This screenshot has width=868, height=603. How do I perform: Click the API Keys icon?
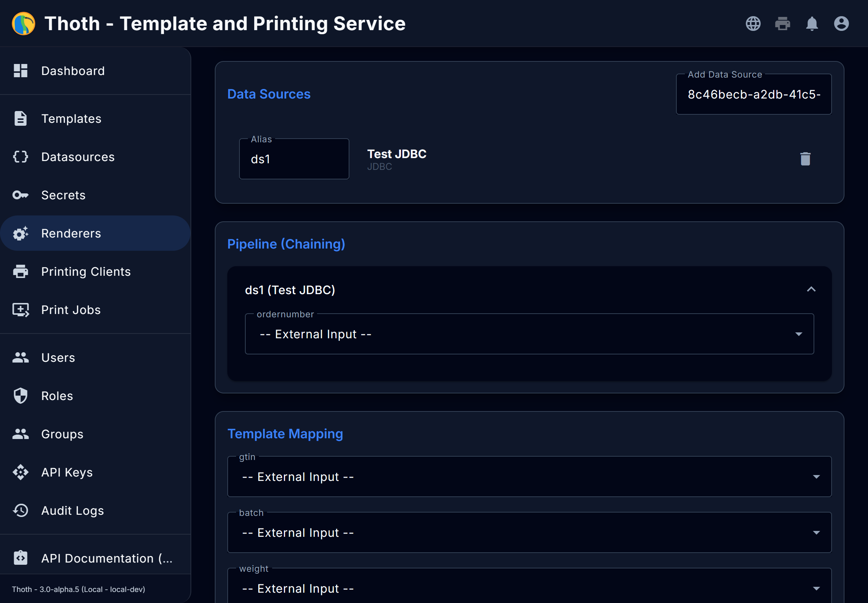coord(20,472)
